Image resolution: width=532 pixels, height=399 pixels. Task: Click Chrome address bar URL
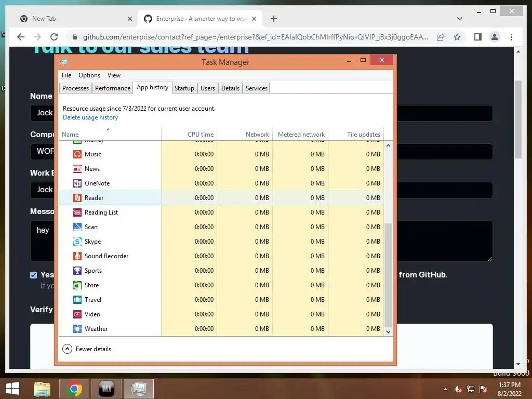pos(256,37)
